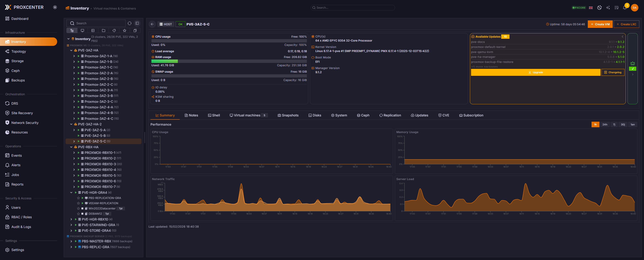Screen dimensions: 644x260
Task: Create a new VM with the Create VM button
Action: pos(600,24)
